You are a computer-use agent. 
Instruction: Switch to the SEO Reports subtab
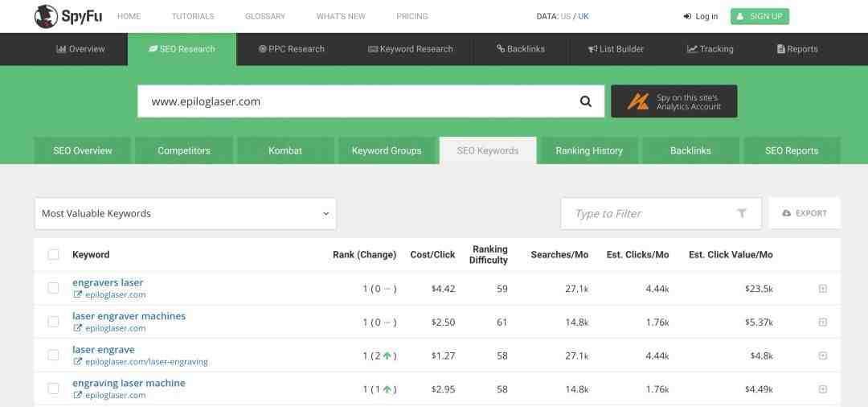[792, 150]
